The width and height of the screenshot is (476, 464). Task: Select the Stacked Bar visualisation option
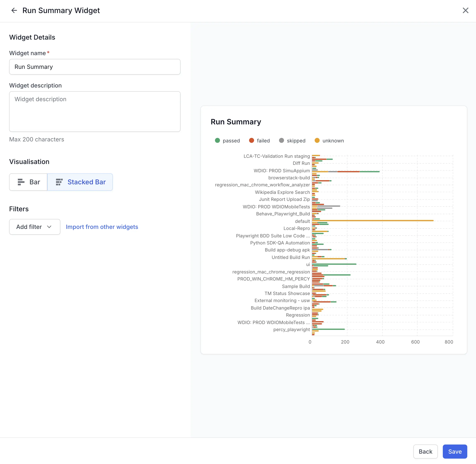80,182
